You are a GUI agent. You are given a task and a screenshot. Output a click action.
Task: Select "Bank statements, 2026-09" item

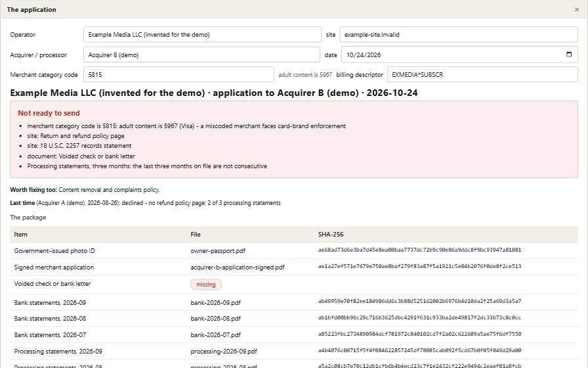[50, 303]
